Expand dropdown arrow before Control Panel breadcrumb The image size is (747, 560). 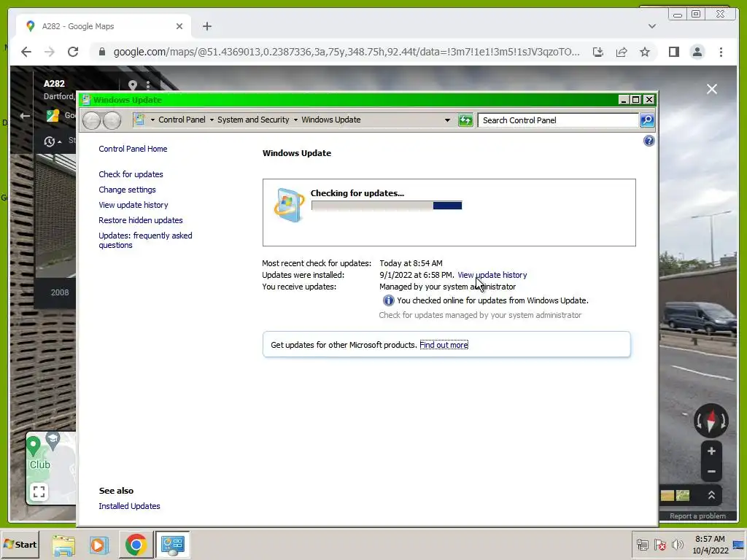[x=152, y=120]
